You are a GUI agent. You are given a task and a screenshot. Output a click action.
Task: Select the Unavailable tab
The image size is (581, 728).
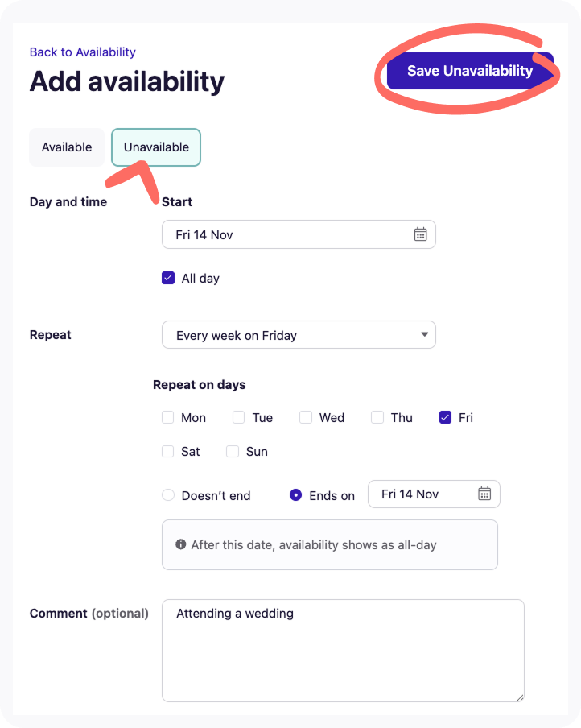(156, 147)
